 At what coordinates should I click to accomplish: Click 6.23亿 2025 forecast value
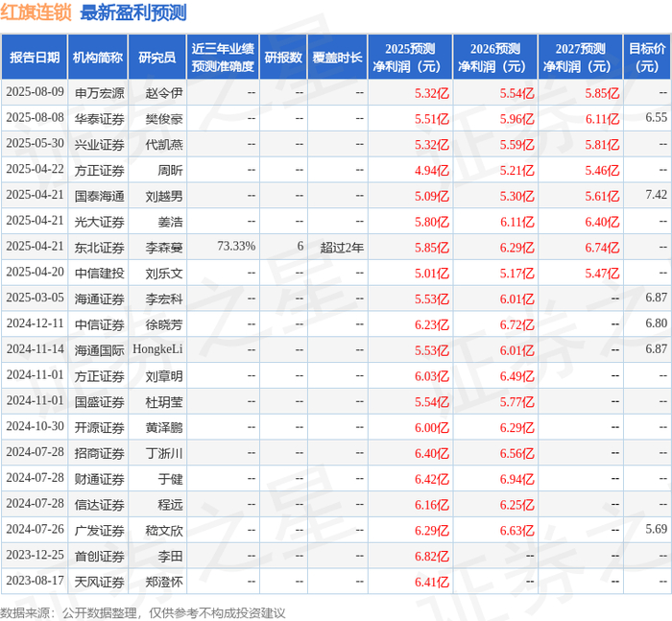432,324
